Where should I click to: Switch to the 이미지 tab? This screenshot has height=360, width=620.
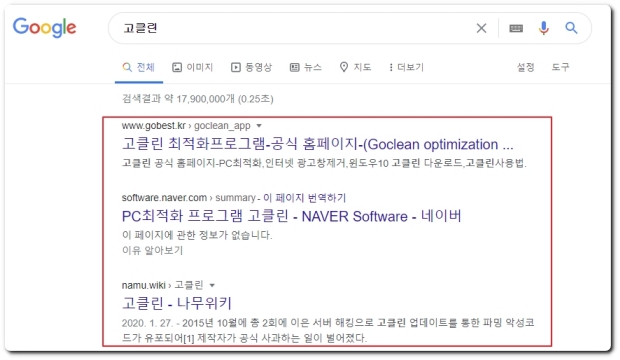click(x=193, y=67)
